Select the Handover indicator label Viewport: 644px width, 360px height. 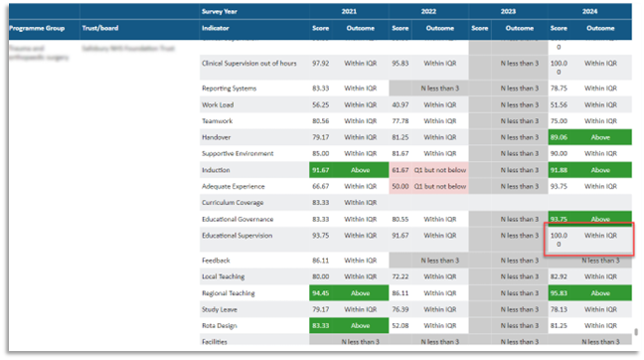216,137
